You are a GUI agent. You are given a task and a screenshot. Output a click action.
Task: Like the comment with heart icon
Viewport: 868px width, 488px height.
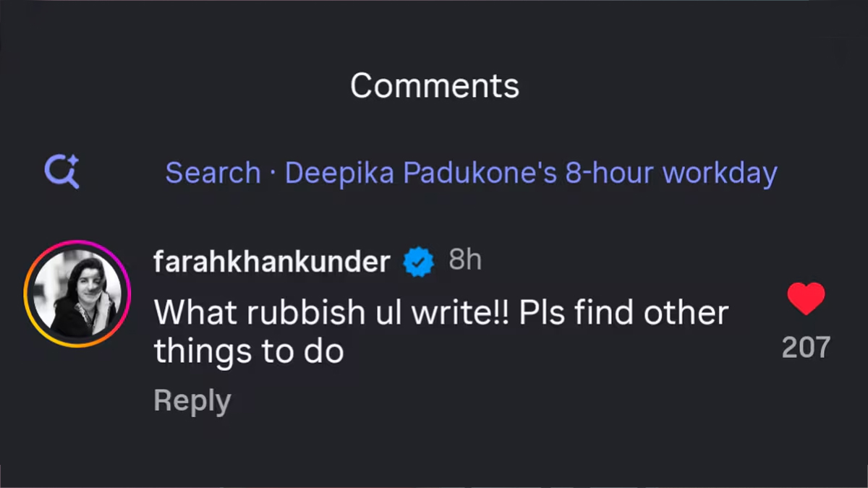806,299
